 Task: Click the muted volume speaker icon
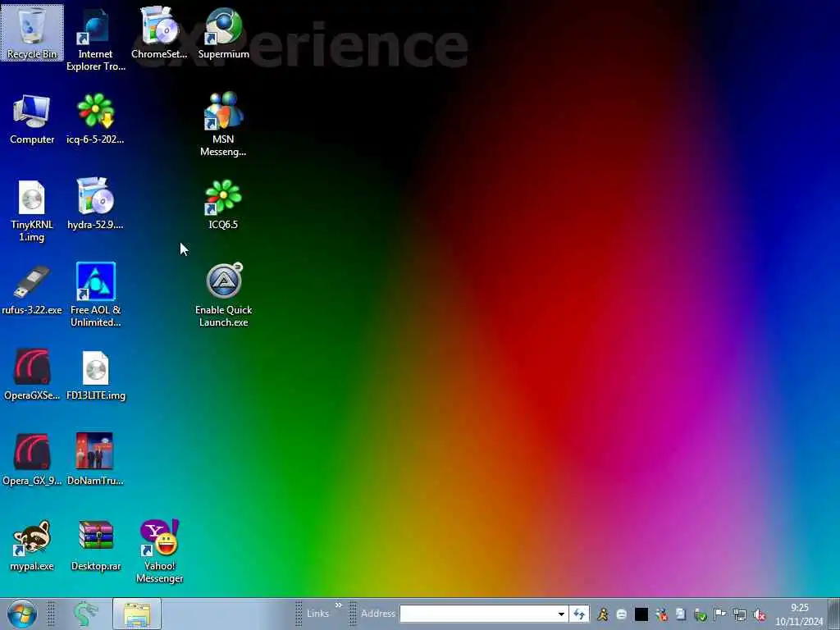coord(759,614)
